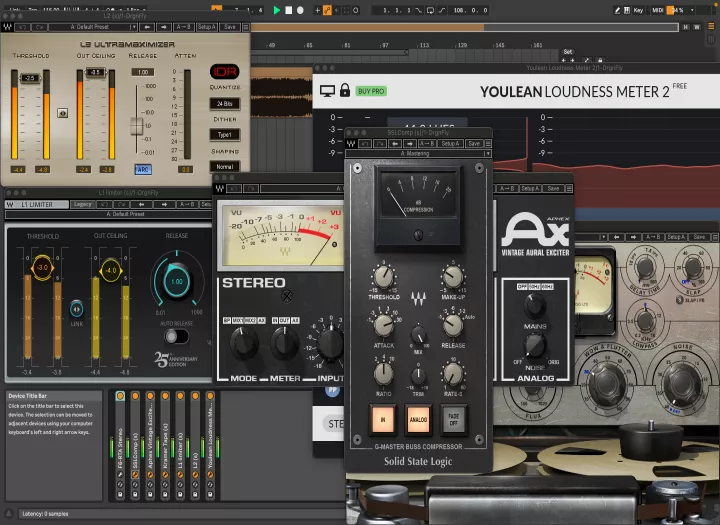Open the Aphex plugin toolbar hamburger menu
The height and width of the screenshot is (525, 720).
pyautogui.click(x=569, y=188)
